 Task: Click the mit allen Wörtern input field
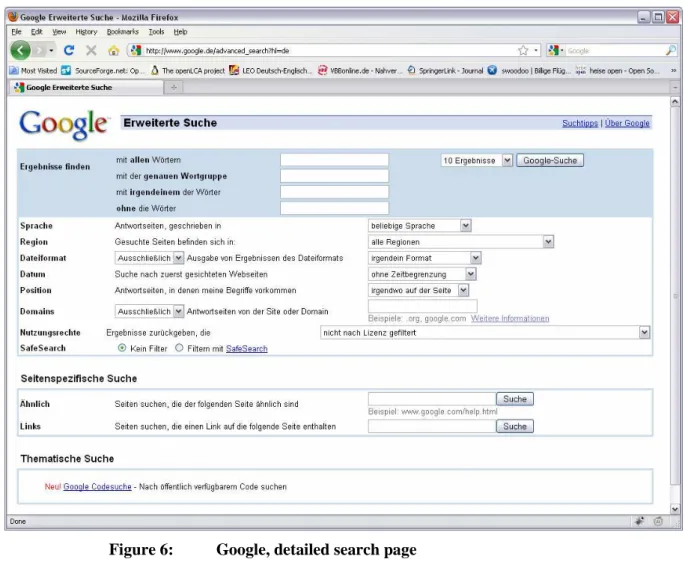pos(334,160)
